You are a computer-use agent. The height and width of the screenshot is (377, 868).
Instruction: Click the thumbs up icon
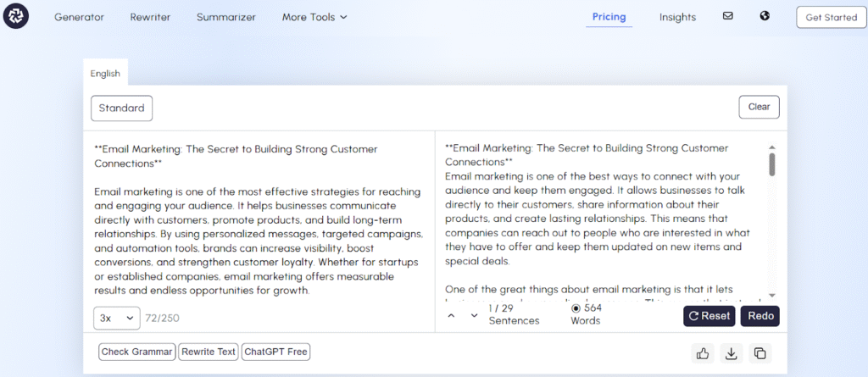pyautogui.click(x=703, y=353)
